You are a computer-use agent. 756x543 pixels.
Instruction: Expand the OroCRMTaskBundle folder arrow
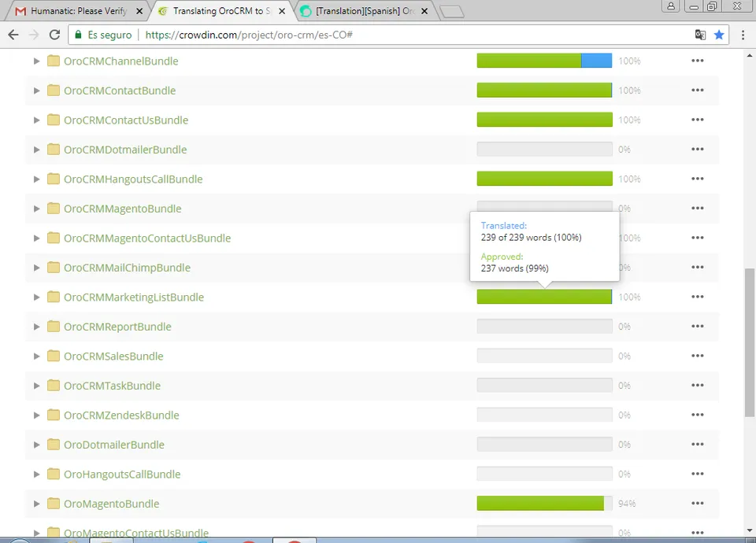click(x=36, y=386)
